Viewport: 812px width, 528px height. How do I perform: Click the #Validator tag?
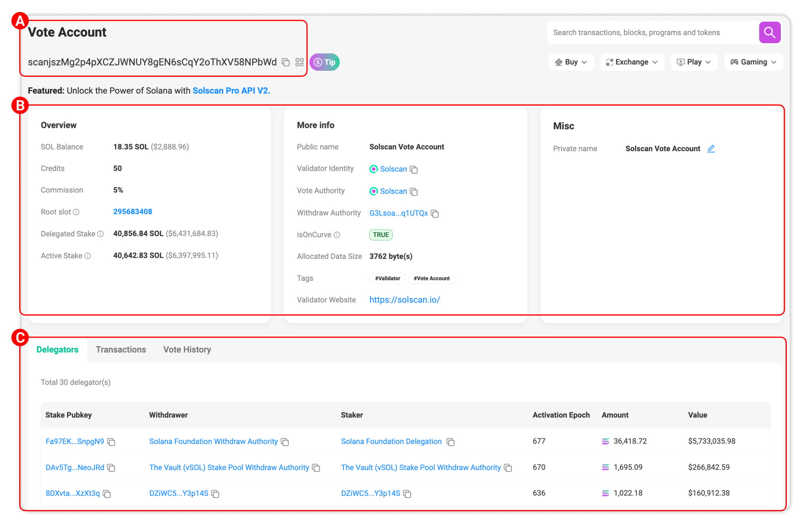tap(387, 278)
